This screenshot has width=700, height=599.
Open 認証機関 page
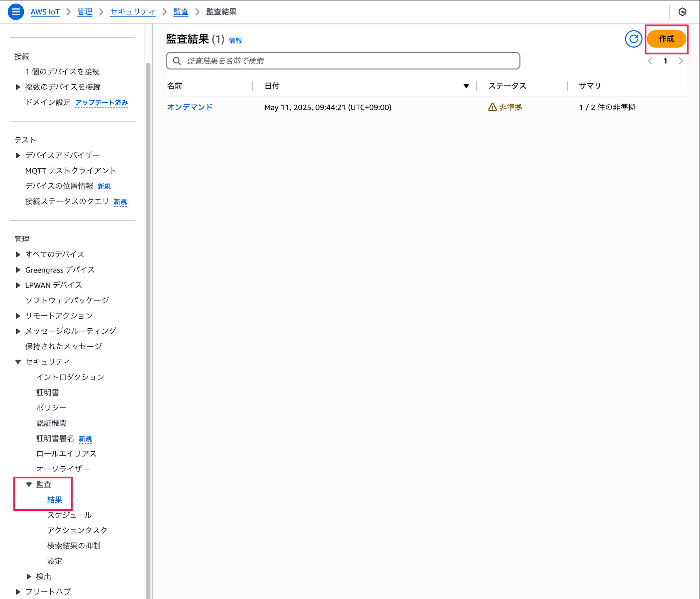coord(51,423)
